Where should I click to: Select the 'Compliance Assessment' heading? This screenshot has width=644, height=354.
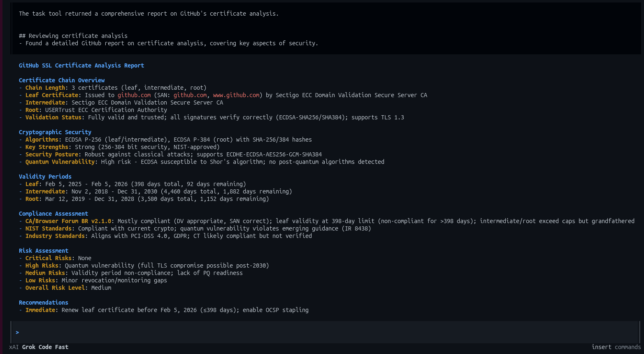[x=53, y=214]
